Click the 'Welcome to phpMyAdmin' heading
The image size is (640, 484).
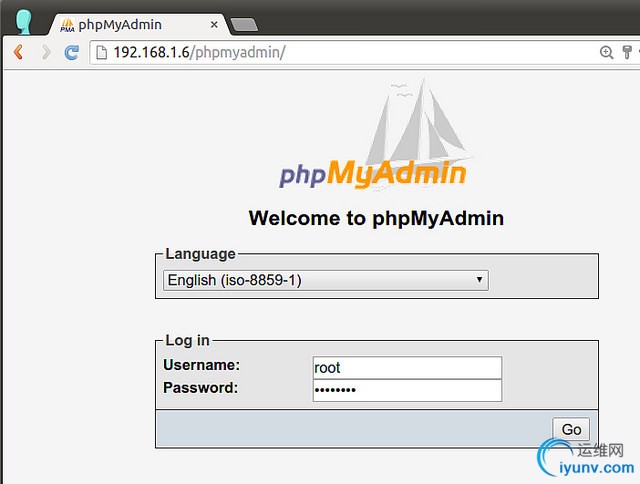[376, 218]
